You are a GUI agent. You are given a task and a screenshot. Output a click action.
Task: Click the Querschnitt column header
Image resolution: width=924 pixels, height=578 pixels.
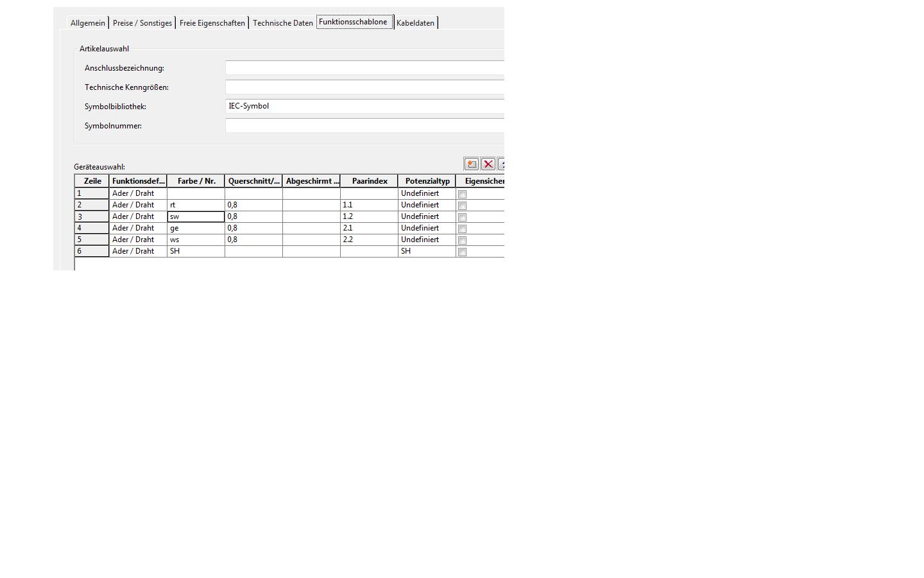253,181
